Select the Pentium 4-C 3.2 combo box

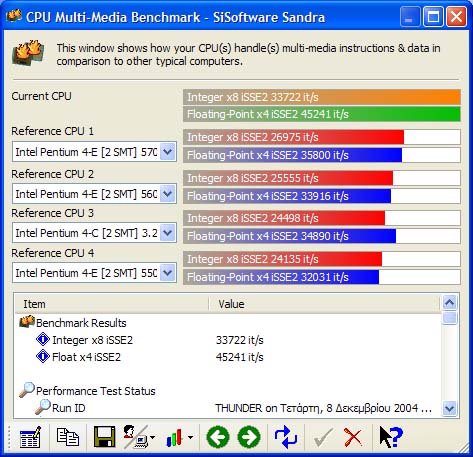94,233
